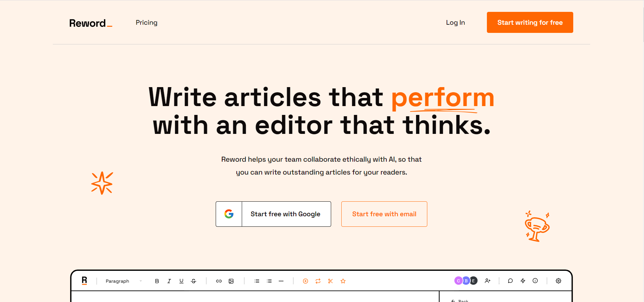
Task: Click the info circle icon
Action: 535,281
